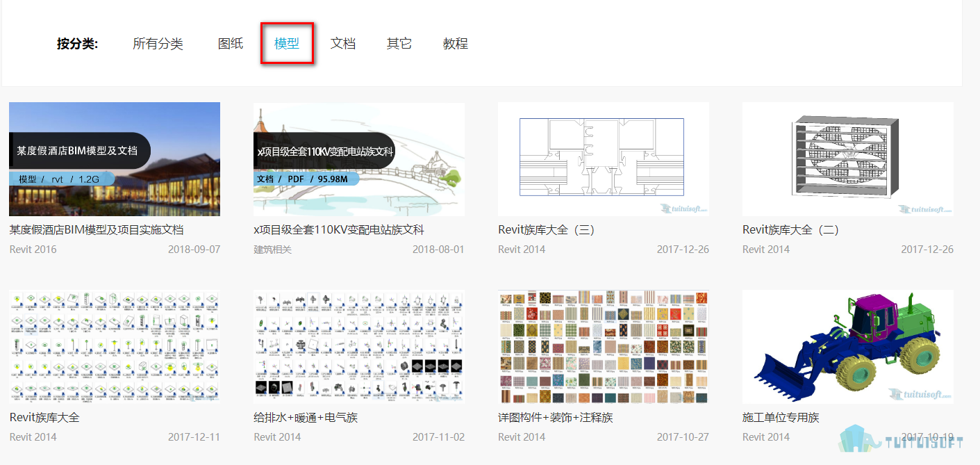Open the colorful pattern swatches thumbnail
The width and height of the screenshot is (980, 465).
(604, 347)
